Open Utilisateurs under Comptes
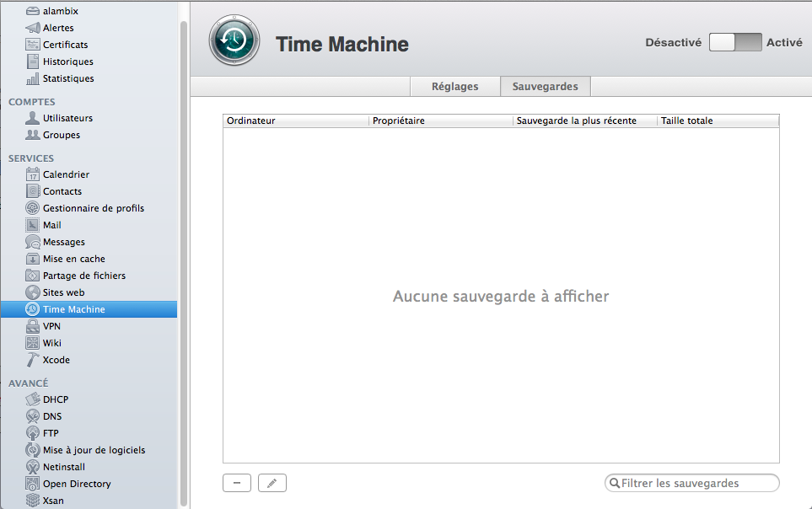 pyautogui.click(x=67, y=118)
